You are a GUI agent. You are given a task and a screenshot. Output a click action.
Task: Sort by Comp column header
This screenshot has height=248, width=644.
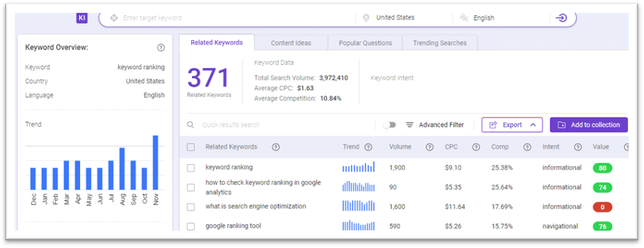500,147
